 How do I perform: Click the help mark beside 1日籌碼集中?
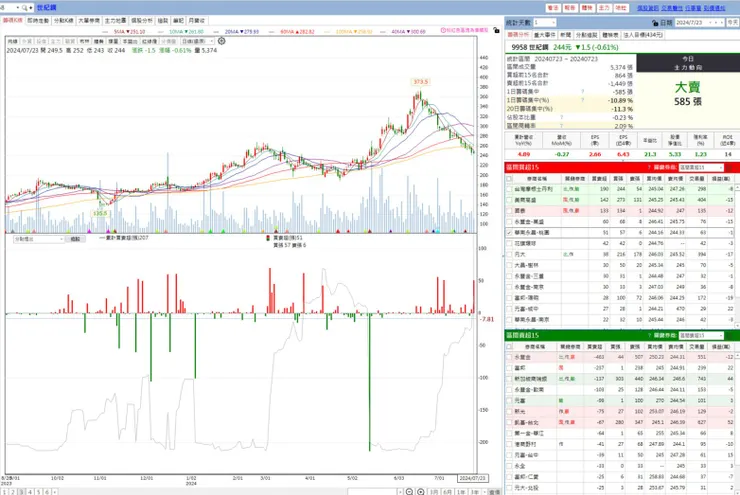582,92
